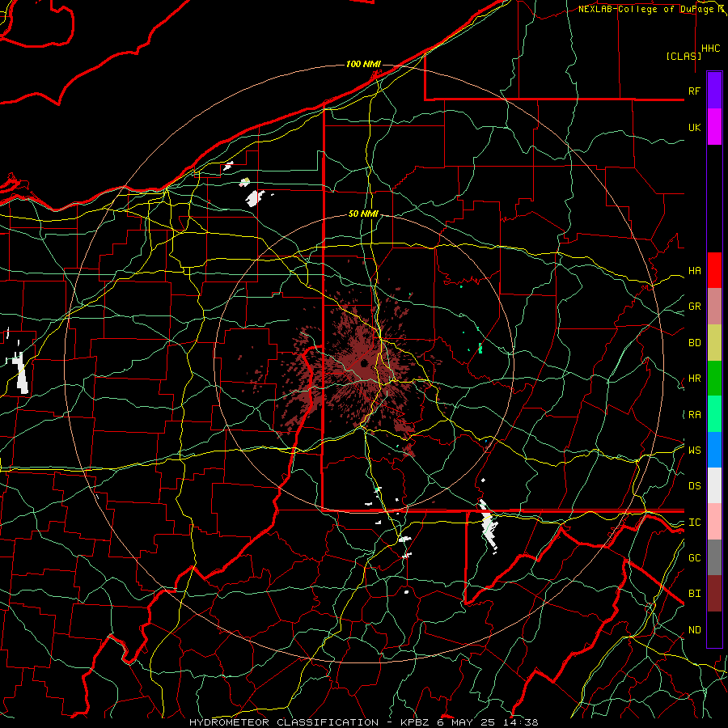Screen dimensions: 728x728
Task: Pick the blue WS legend swatch
Action: (714, 450)
